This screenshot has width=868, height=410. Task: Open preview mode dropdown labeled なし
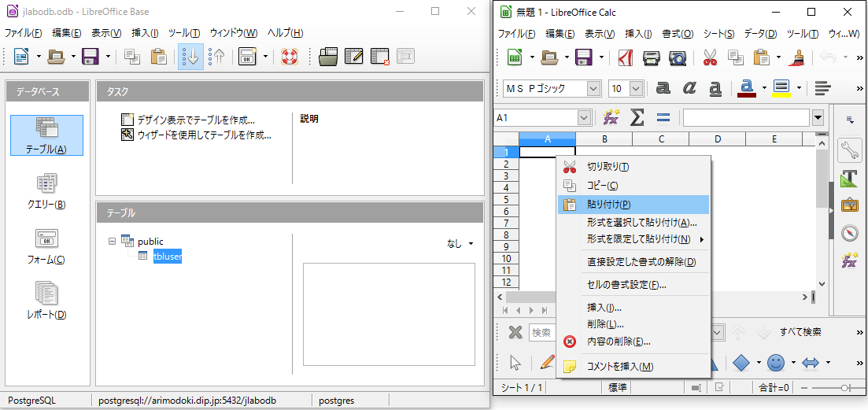[460, 243]
